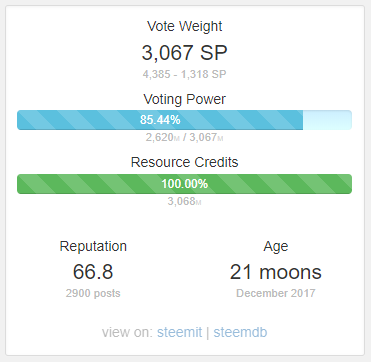
Task: Click the Resource Credits progress bar
Action: (184, 184)
